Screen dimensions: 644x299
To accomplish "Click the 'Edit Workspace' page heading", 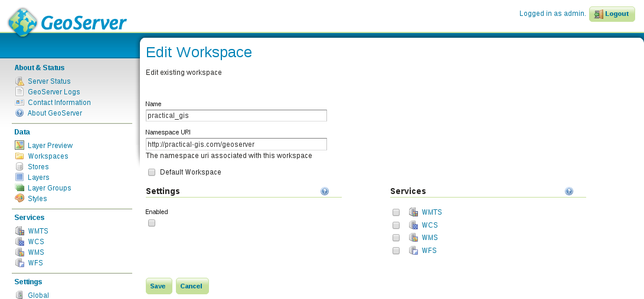I will [x=199, y=52].
